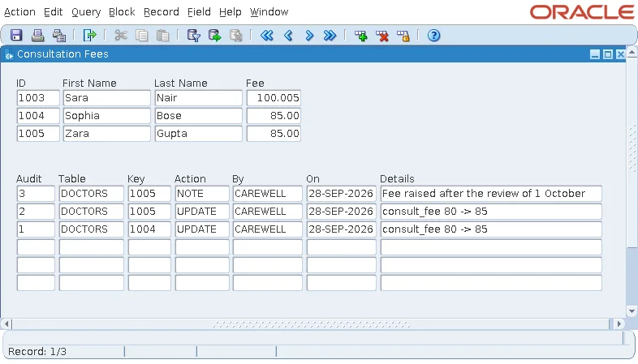This screenshot has height=364, width=638.
Task: Click the Enter Query icon
Action: pos(194,36)
